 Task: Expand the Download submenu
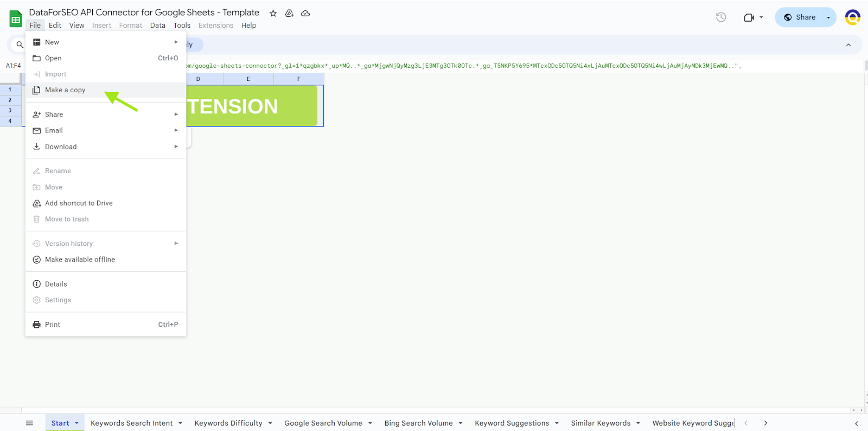106,147
